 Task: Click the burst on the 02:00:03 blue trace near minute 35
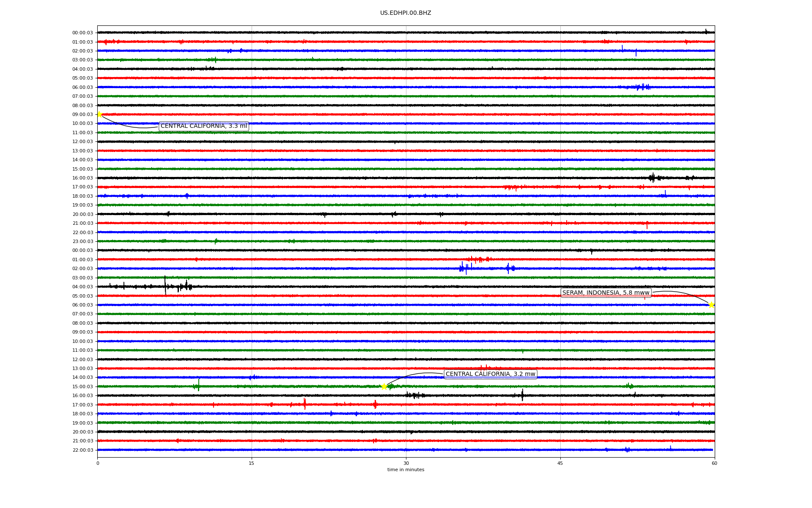[x=464, y=268]
